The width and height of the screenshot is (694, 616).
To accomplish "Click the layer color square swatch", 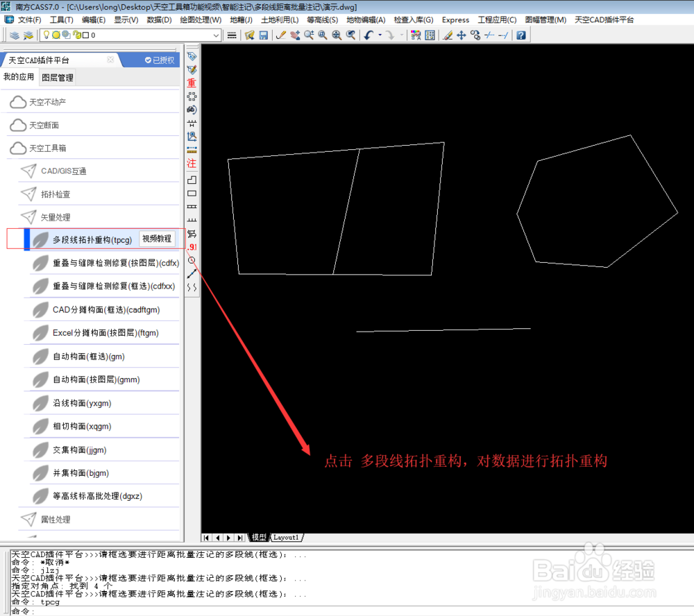I will coord(86,35).
